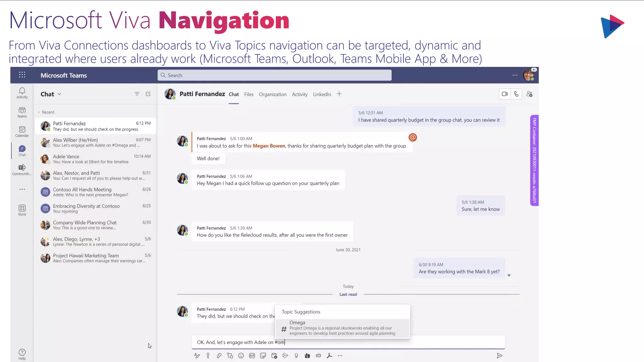Open the Viva Engage loop icon
This screenshot has width=644, height=362.
click(x=318, y=355)
